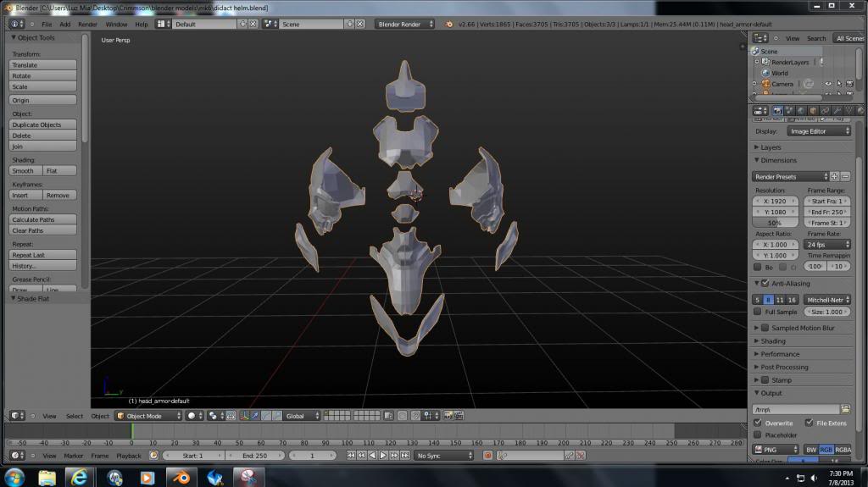Open the Render menu in top bar

click(87, 24)
